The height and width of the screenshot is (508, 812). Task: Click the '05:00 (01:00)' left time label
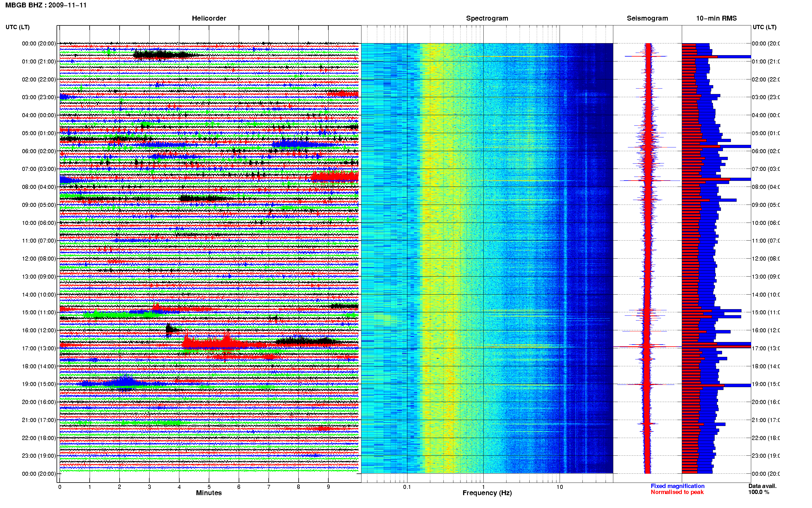click(39, 133)
